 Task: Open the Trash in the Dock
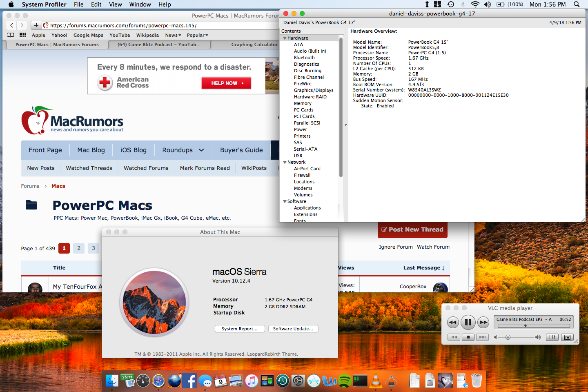477,381
